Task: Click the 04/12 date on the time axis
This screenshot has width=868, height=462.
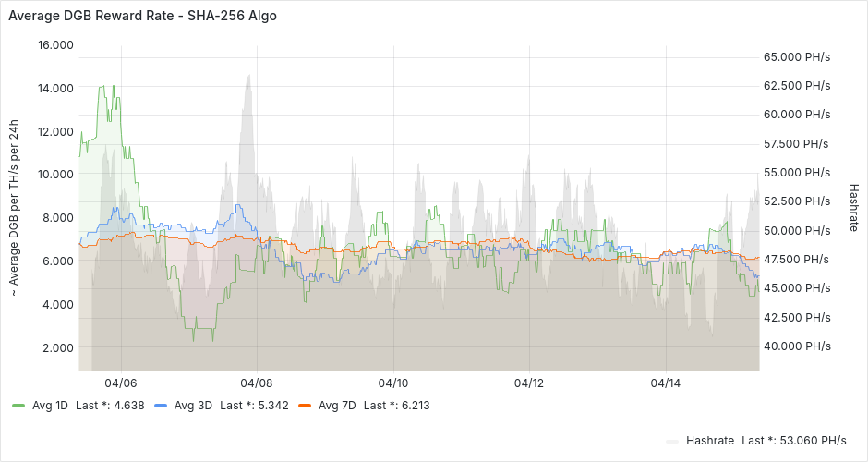Action: coord(529,383)
